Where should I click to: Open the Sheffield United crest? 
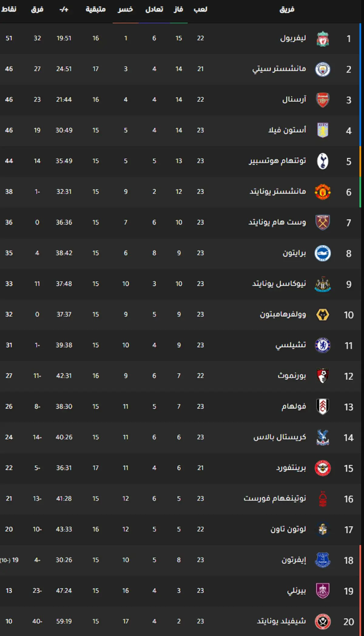322,621
